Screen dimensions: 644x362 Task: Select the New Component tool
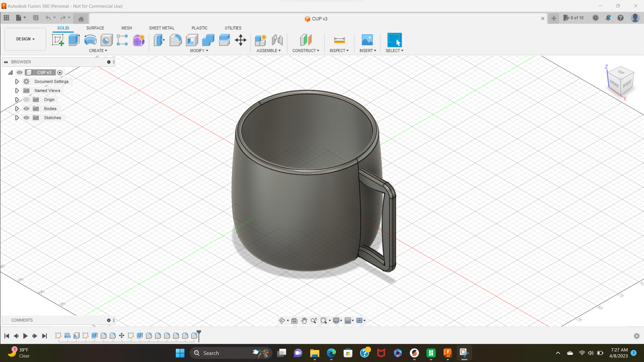click(260, 40)
